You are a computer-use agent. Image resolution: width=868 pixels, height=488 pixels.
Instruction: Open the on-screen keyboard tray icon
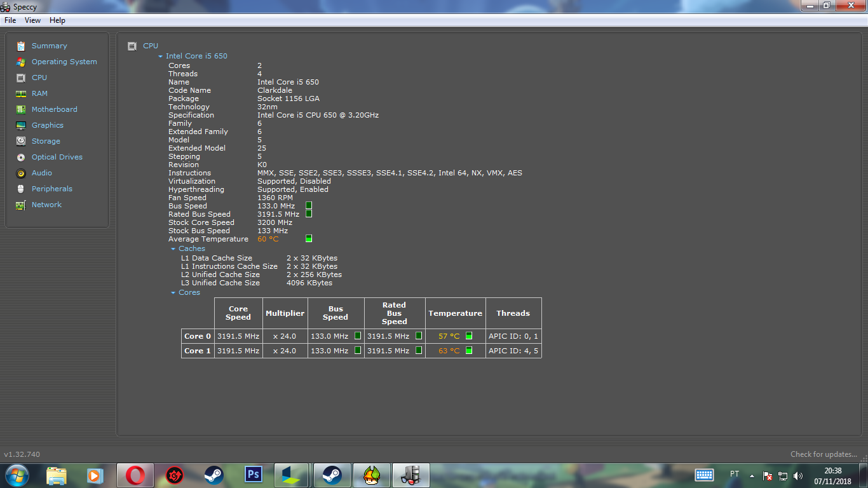point(704,475)
